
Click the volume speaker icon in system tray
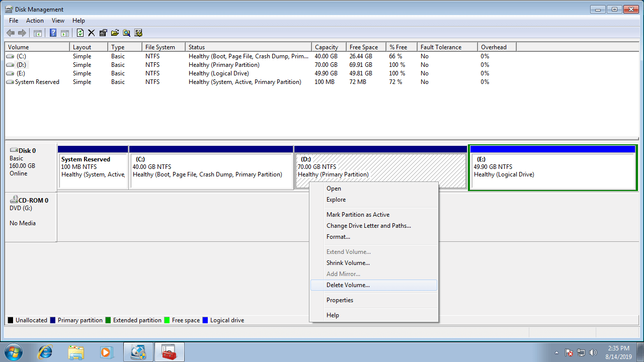(593, 352)
